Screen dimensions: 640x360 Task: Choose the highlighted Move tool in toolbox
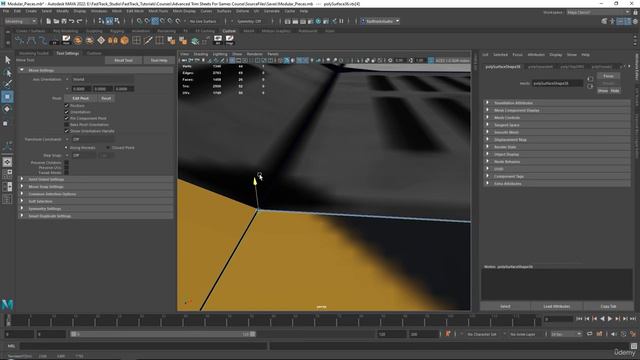(x=7, y=97)
